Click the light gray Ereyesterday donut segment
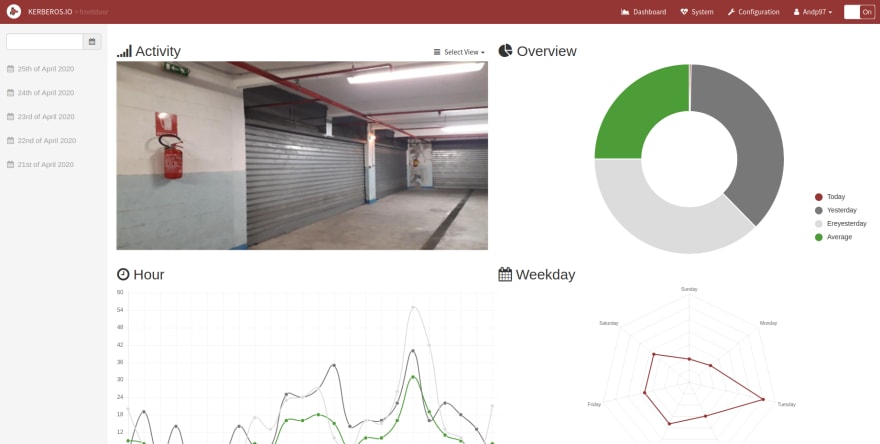 pyautogui.click(x=662, y=222)
